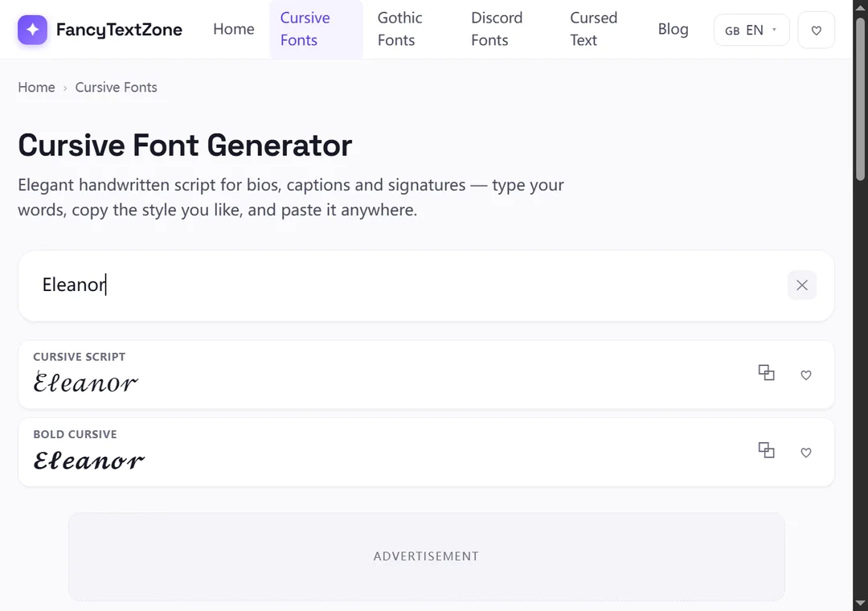Click the CURSIVE SCRIPT label

(79, 357)
